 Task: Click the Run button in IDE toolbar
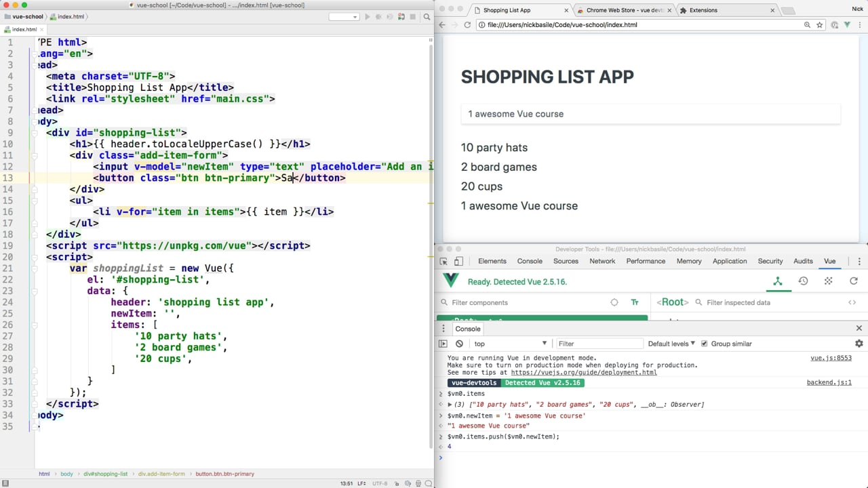[368, 17]
